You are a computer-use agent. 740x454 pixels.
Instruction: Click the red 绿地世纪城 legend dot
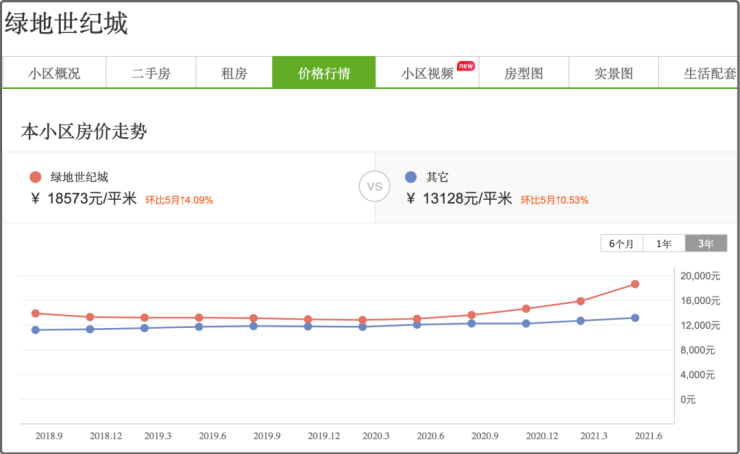(36, 177)
